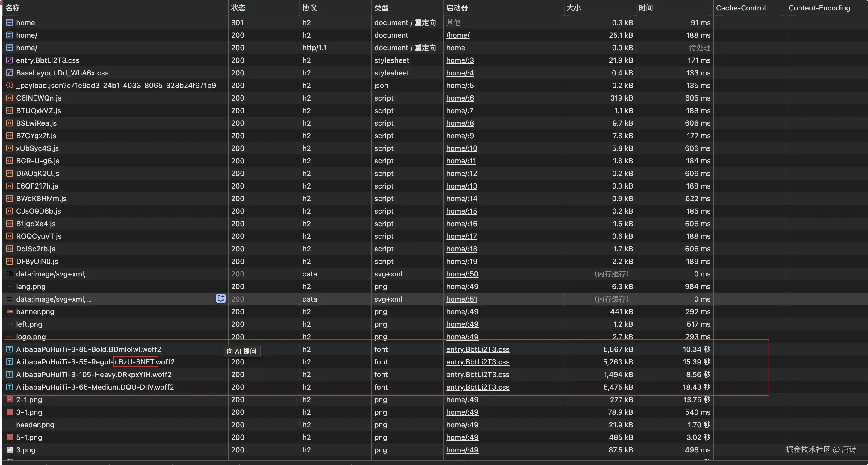Image resolution: width=868 pixels, height=465 pixels.
Task: Click the font icon beside AlibabaPuHuiTi-3-105-Heavy woff2
Action: click(x=10, y=374)
